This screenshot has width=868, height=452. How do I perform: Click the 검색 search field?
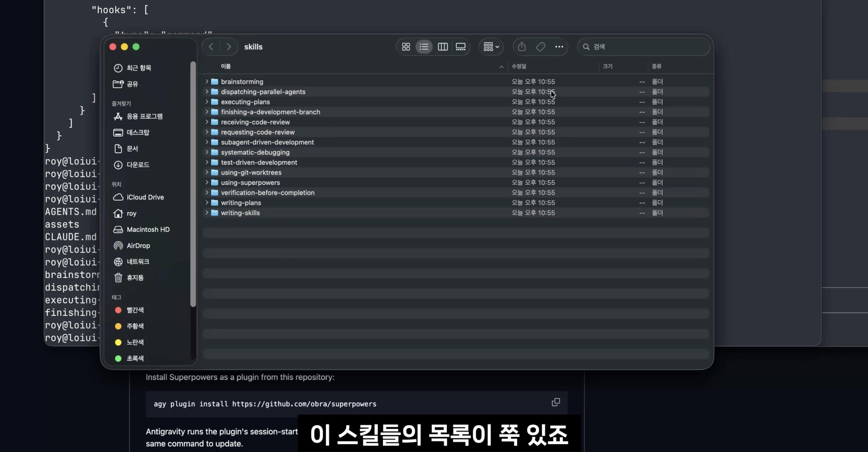[x=644, y=47]
